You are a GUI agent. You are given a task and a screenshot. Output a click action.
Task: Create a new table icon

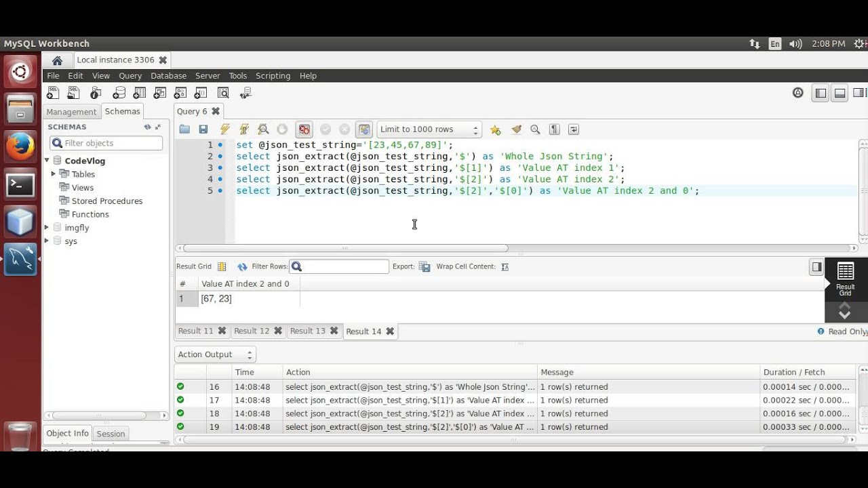coord(140,93)
